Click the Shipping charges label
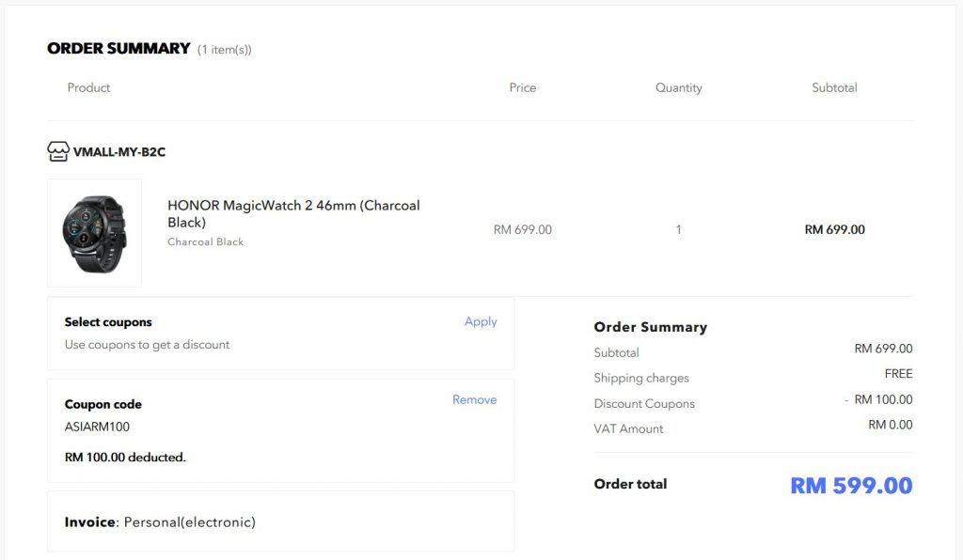The image size is (963, 560). (641, 378)
